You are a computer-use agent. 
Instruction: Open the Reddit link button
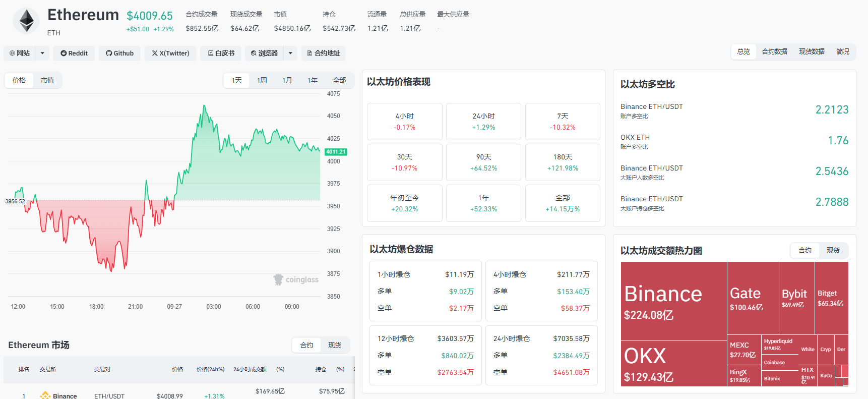(74, 53)
